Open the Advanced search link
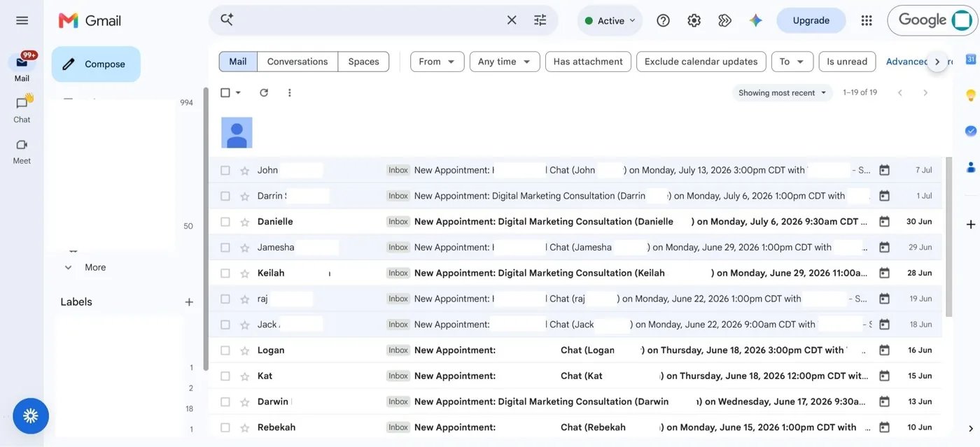Viewport: 980px width, 447px height. pos(906,62)
